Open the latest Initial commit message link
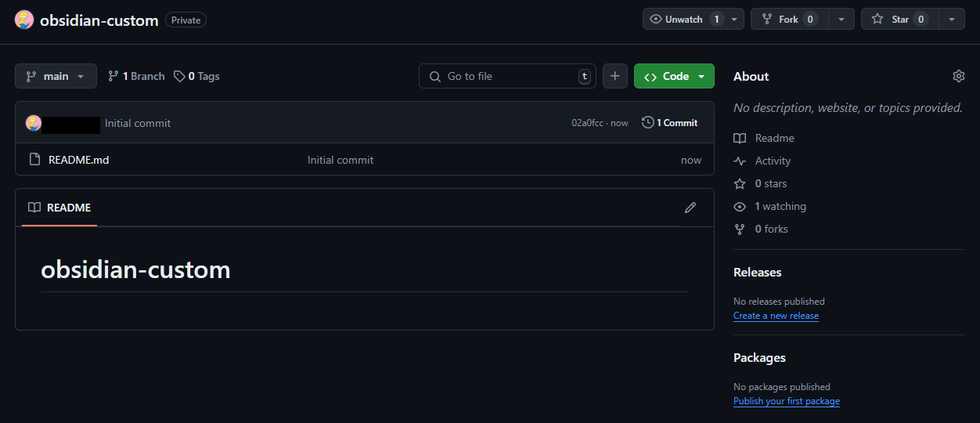 (138, 123)
